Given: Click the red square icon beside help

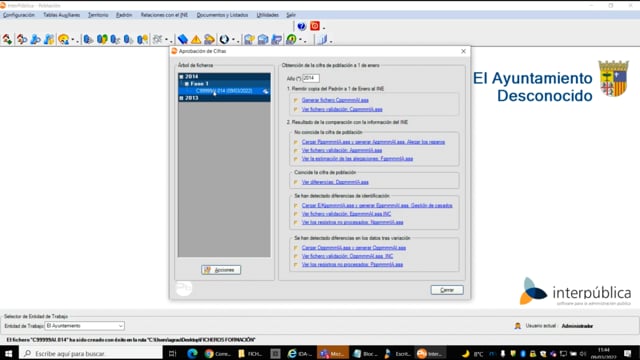Looking at the screenshot, I should [x=315, y=26].
